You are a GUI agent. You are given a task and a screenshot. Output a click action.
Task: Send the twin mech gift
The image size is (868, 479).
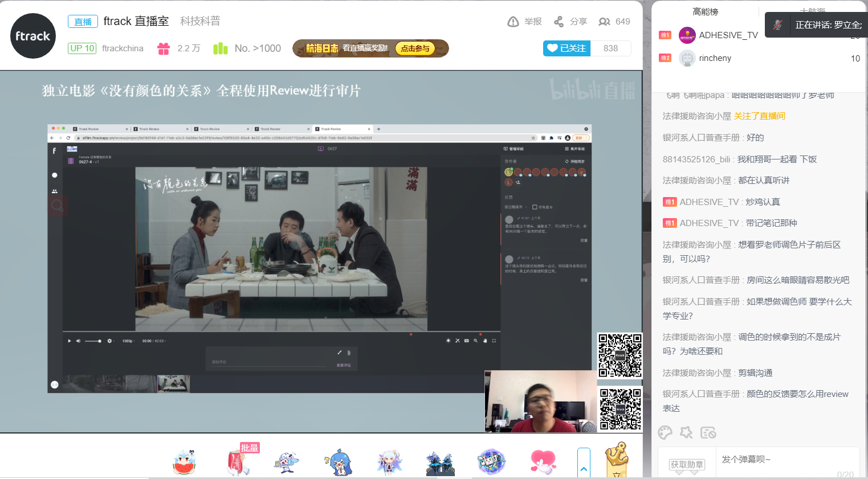point(440,462)
